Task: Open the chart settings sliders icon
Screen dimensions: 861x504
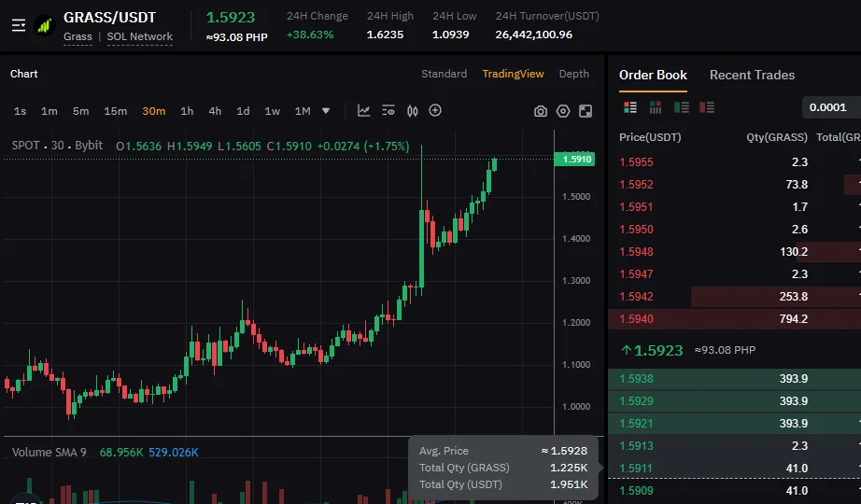Action: pyautogui.click(x=388, y=111)
